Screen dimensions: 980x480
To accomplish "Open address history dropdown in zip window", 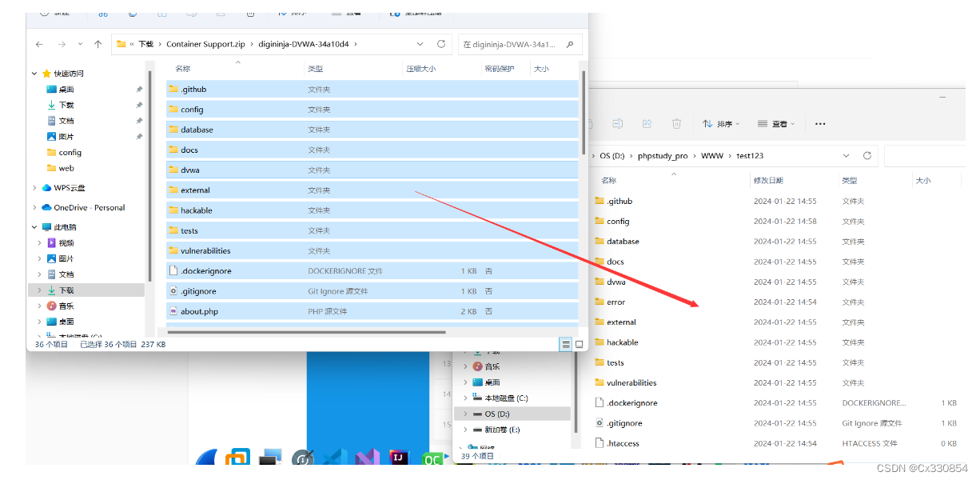I will [x=420, y=44].
